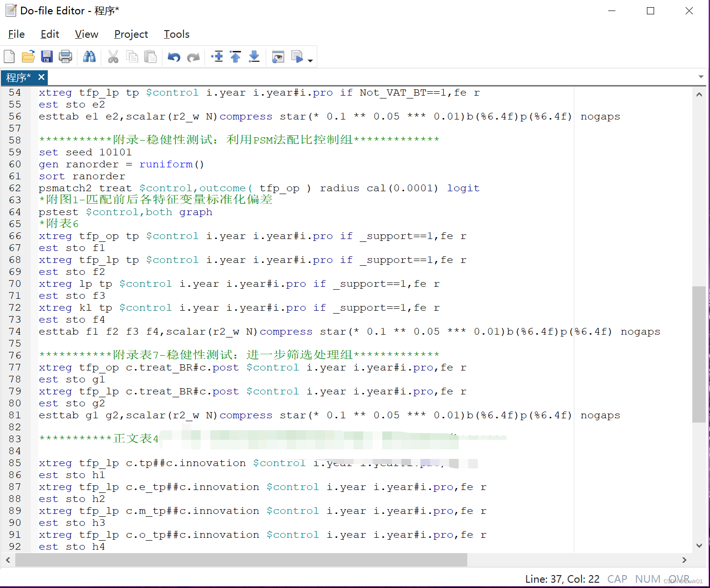Click 'c.m_tp##c.innovation' on line 89
This screenshot has height=588, width=710.
point(193,511)
